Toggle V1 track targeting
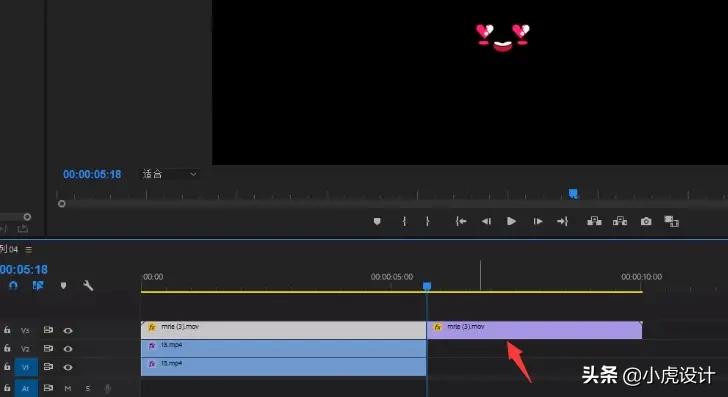Viewport: 728px width, 397px height. 26,367
